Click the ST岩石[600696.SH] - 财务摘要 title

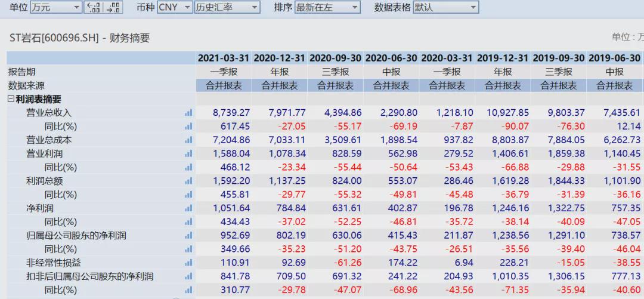pos(80,38)
